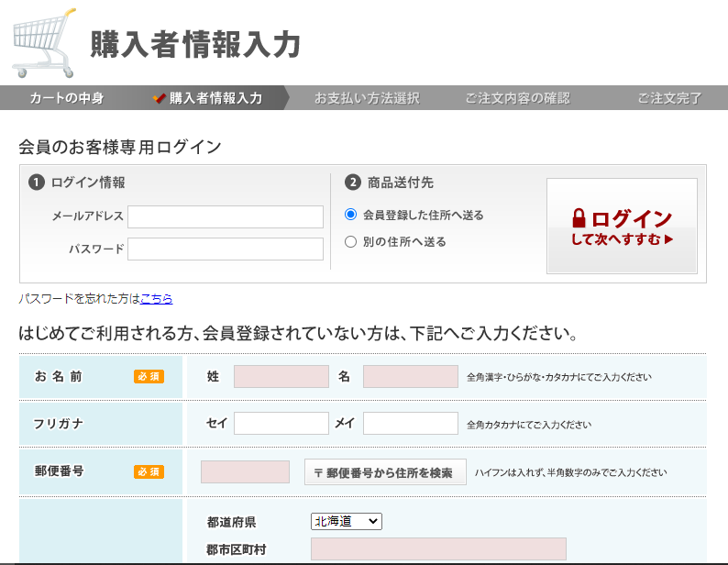728x565 pixels.
Task: Open forgotten password こちら link
Action: 156,299
